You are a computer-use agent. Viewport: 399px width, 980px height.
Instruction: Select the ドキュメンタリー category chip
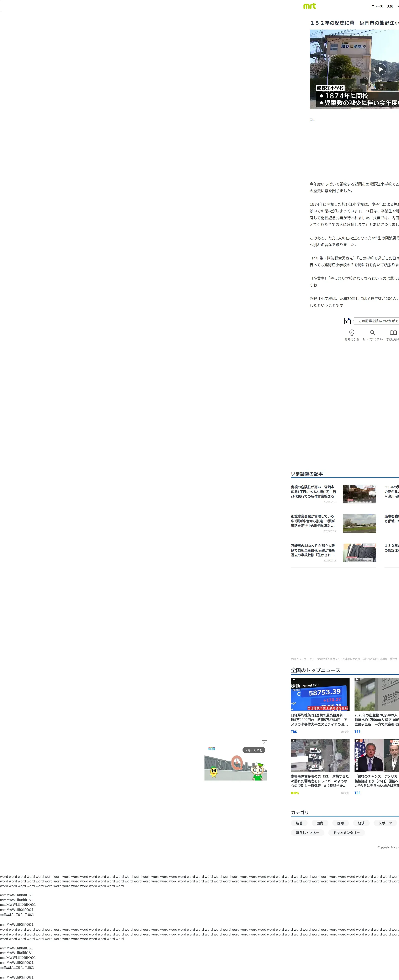pos(346,832)
